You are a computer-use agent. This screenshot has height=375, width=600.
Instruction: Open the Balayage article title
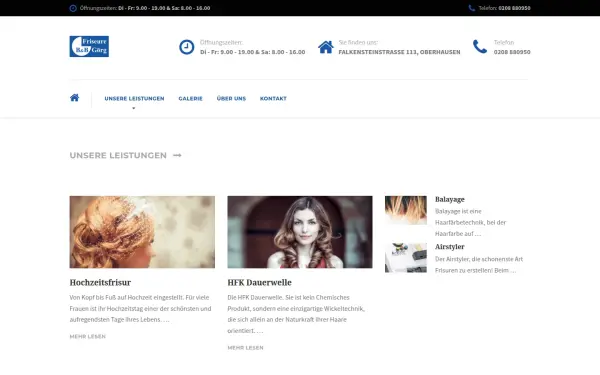tap(450, 199)
